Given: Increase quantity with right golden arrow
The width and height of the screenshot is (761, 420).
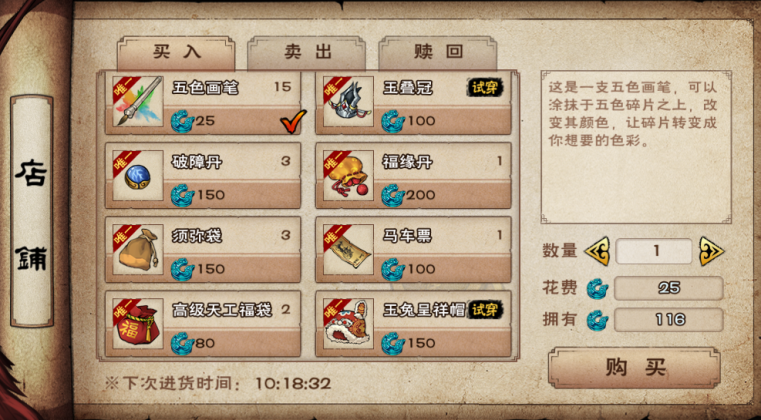Looking at the screenshot, I should tap(711, 251).
